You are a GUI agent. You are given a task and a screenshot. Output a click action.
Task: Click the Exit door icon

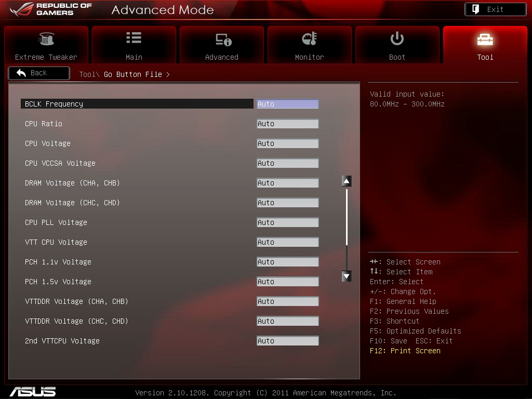[x=476, y=9]
